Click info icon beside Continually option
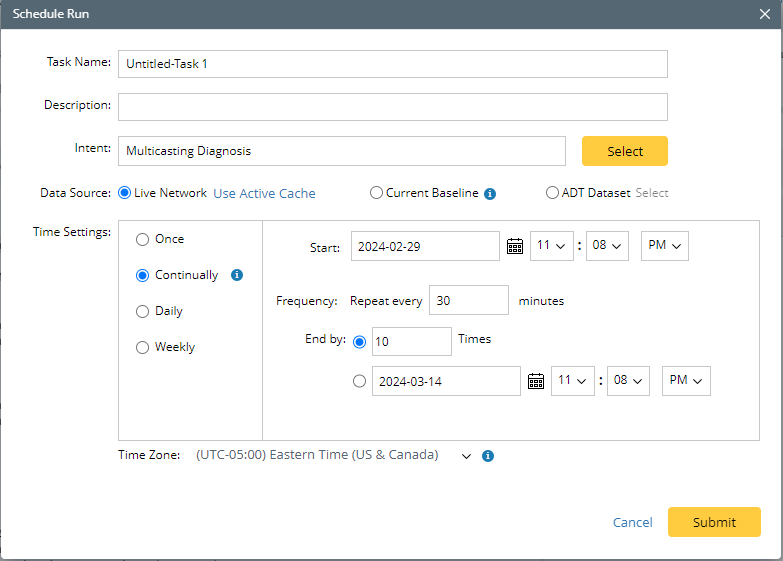This screenshot has width=783, height=561. (x=237, y=275)
